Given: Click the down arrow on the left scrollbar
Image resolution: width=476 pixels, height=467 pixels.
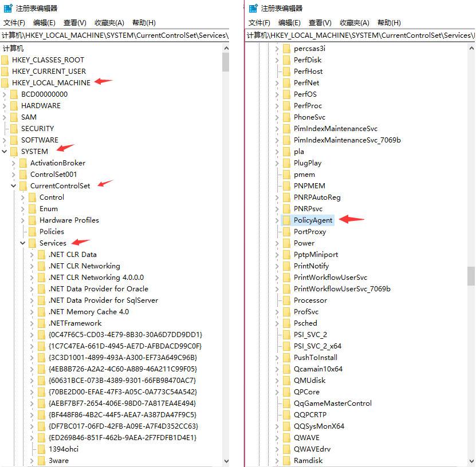Looking at the screenshot, I should (227, 461).
